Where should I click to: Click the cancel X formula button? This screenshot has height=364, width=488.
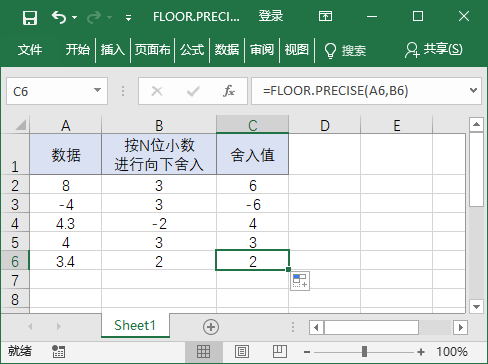[x=157, y=91]
